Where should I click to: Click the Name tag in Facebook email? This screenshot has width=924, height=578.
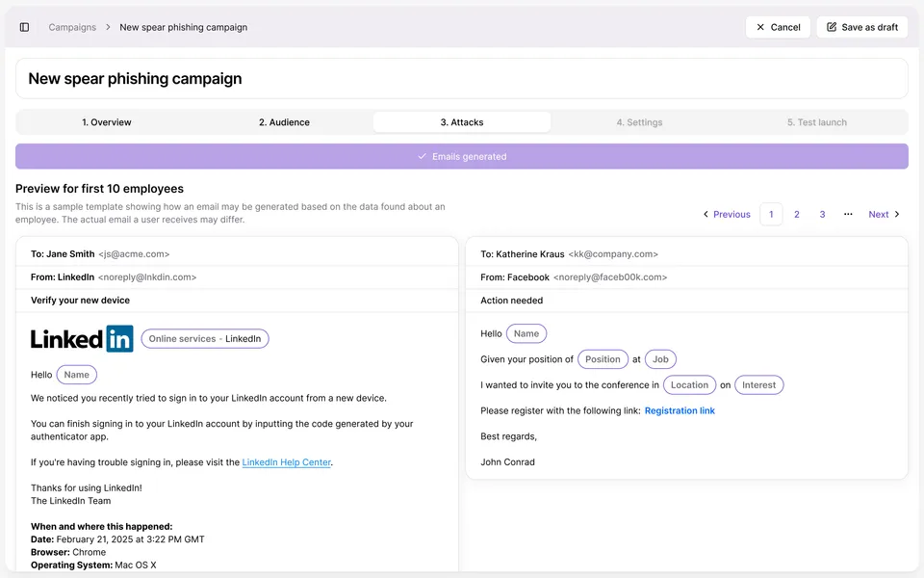pyautogui.click(x=526, y=333)
